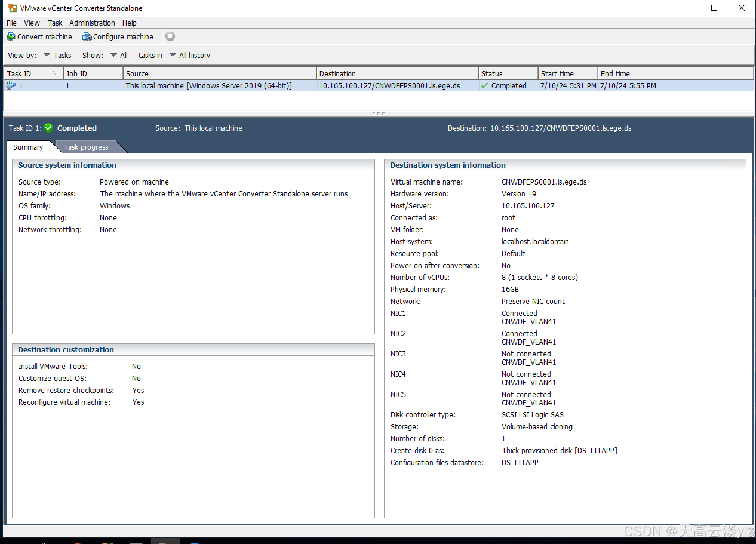Click the Configure machine toolbar button

point(118,36)
